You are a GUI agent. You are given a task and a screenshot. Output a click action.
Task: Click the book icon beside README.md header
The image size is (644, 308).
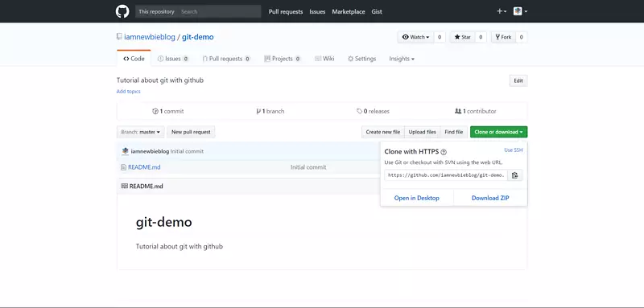125,187
